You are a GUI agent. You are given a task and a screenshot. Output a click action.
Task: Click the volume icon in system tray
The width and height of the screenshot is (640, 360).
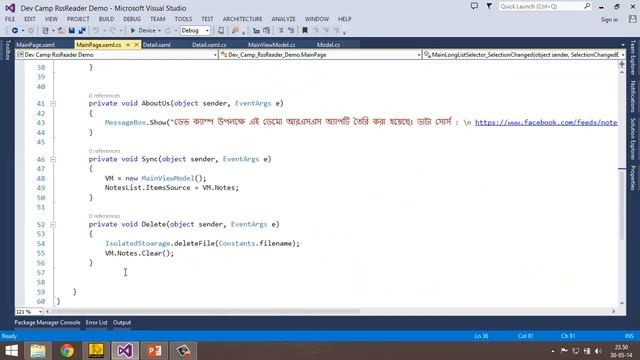pos(598,351)
